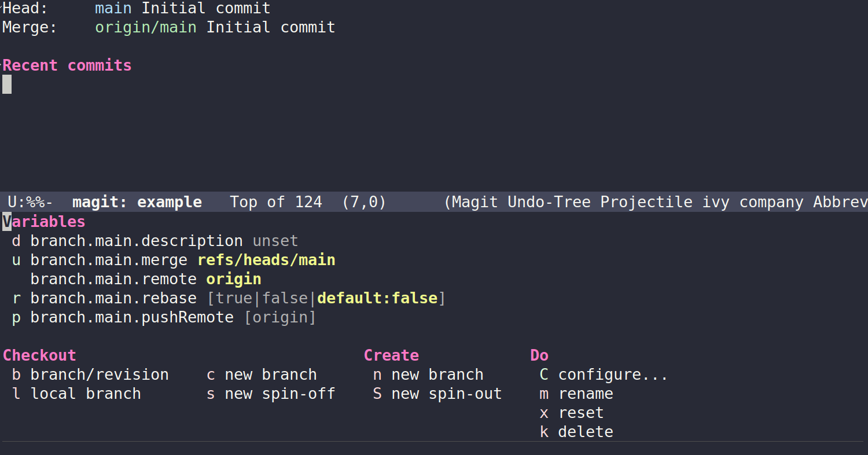The image size is (868, 455).
Task: Click the 'origin' branch.main.remote value
Action: 234,279
